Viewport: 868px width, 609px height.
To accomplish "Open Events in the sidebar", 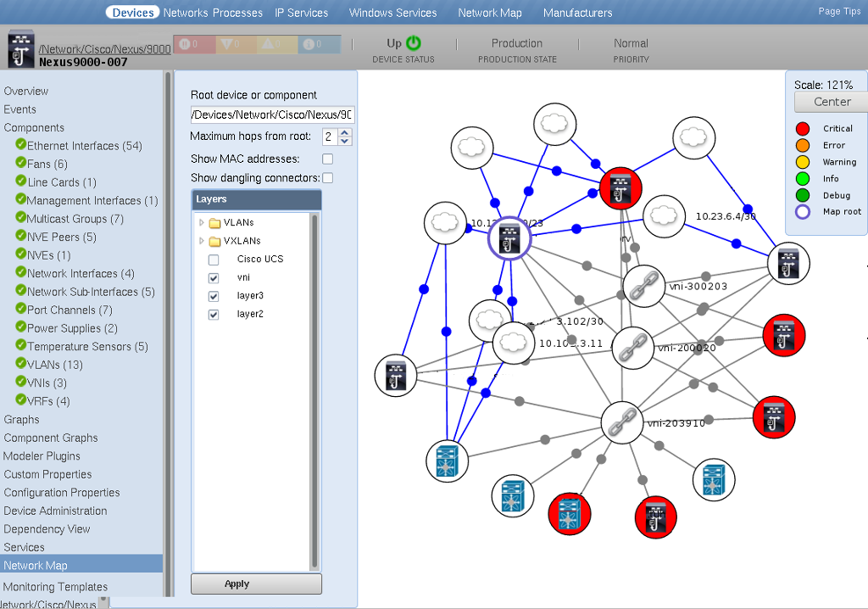I will [20, 109].
